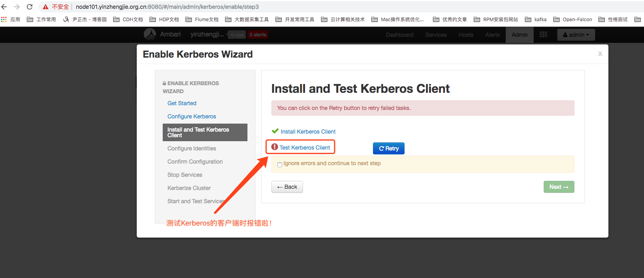Click the yinzhengji... cluster name
This screenshot has width=644, height=278.
tap(207, 34)
